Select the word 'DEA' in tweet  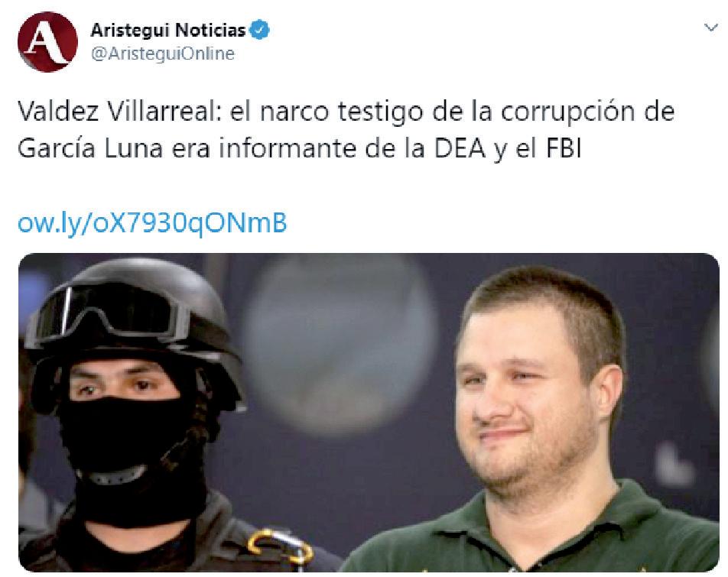460,148
